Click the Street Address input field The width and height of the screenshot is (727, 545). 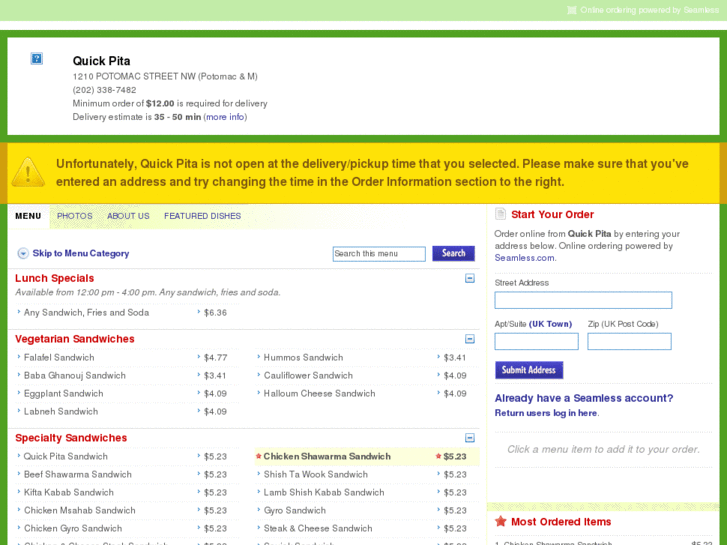coord(583,300)
